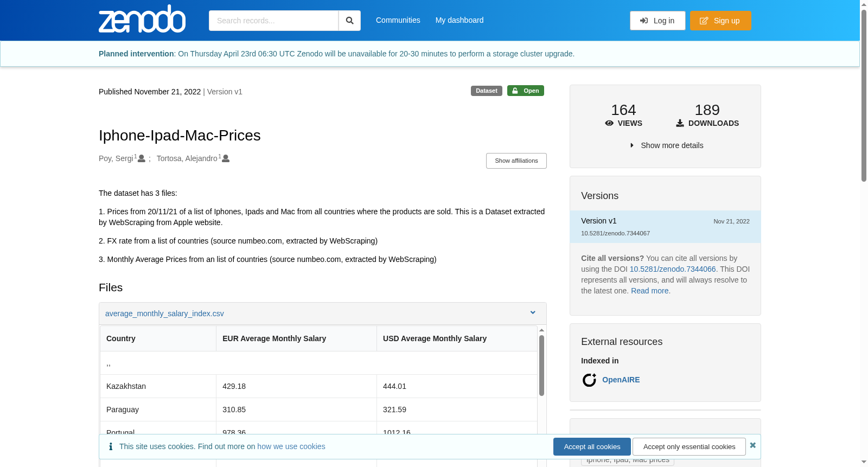868x467 pixels.
Task: Click the file preview table scrollbar
Action: [541, 366]
